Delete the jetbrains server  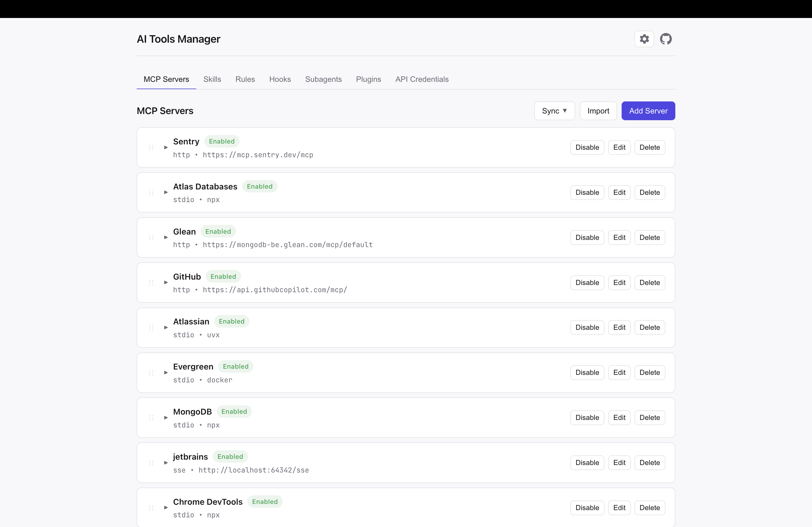coord(649,463)
